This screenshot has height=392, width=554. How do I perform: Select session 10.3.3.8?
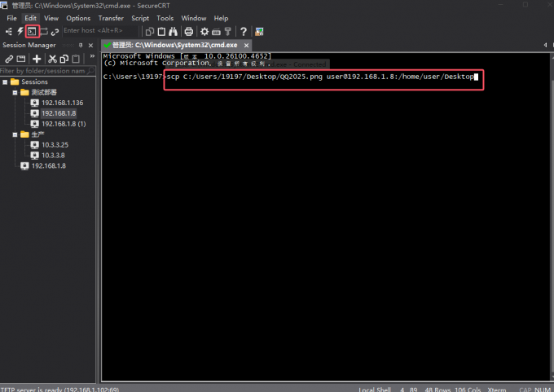point(53,156)
